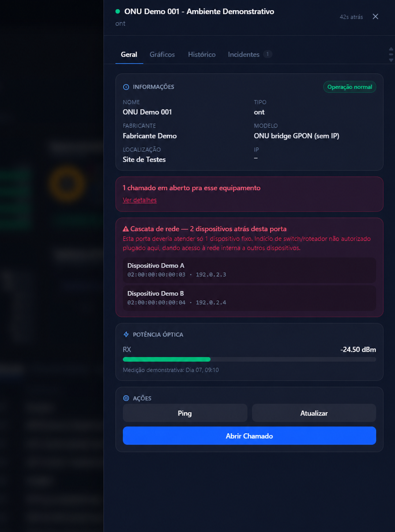Click the 'Site de Testes' location
The width and height of the screenshot is (395, 532).
(x=144, y=160)
